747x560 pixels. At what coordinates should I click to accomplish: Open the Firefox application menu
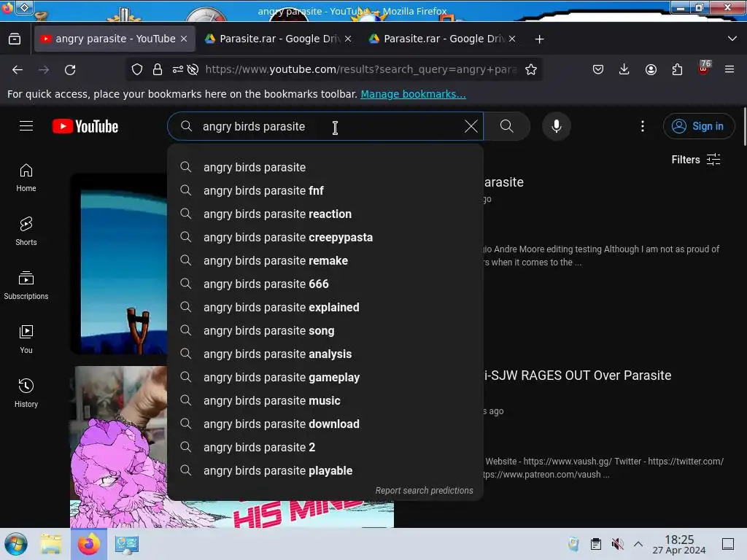pyautogui.click(x=729, y=69)
